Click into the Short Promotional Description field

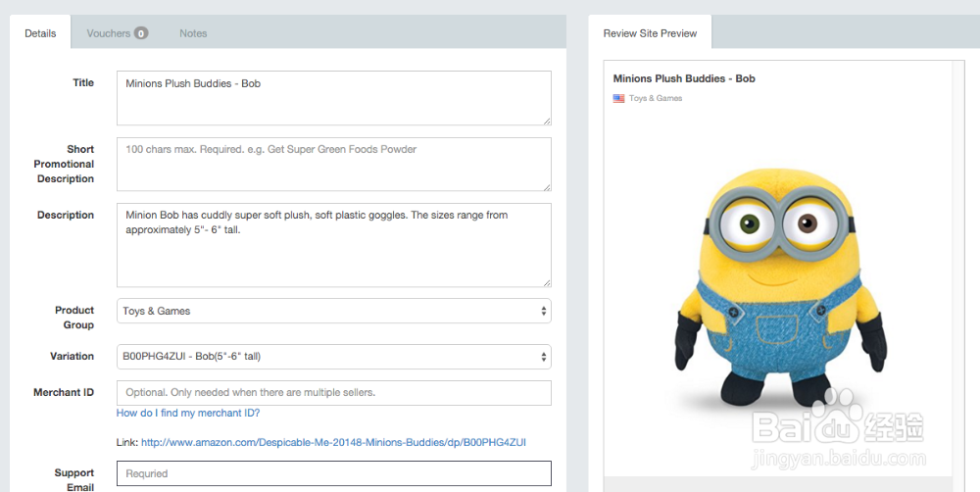tap(334, 165)
